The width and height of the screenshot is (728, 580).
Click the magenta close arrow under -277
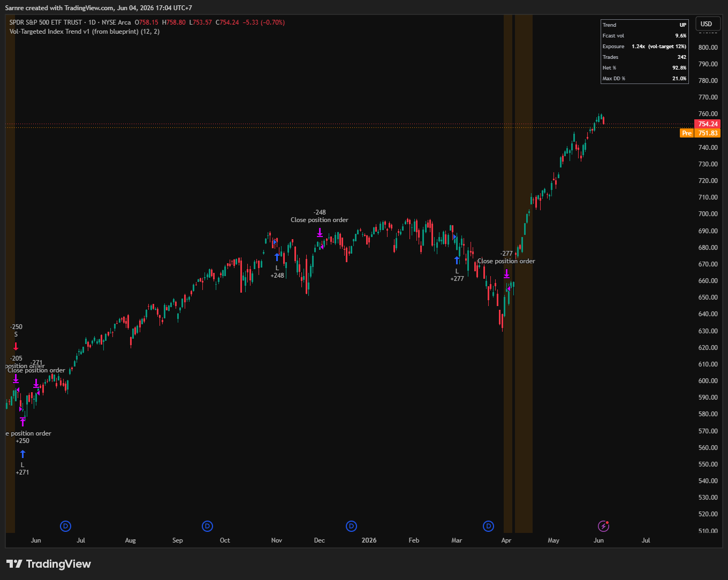[x=506, y=274]
